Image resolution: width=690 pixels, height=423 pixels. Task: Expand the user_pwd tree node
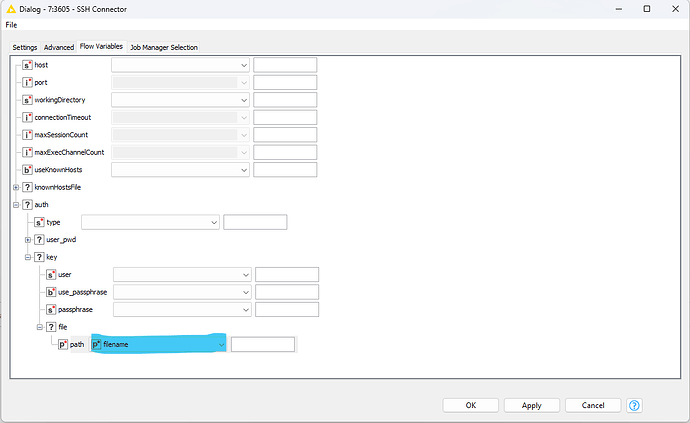point(28,240)
